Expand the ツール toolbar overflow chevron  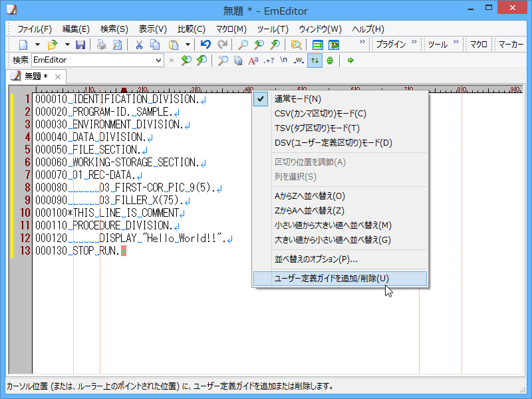click(x=456, y=42)
